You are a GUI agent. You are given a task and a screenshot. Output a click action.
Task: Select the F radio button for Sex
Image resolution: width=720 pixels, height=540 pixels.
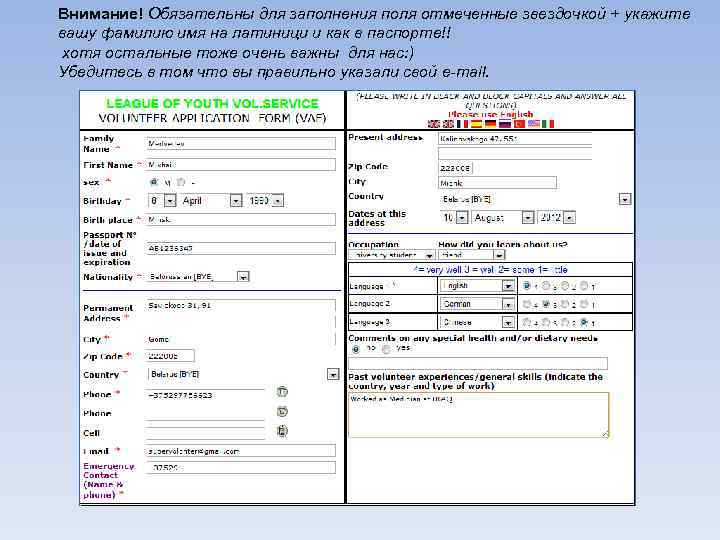pyautogui.click(x=181, y=182)
